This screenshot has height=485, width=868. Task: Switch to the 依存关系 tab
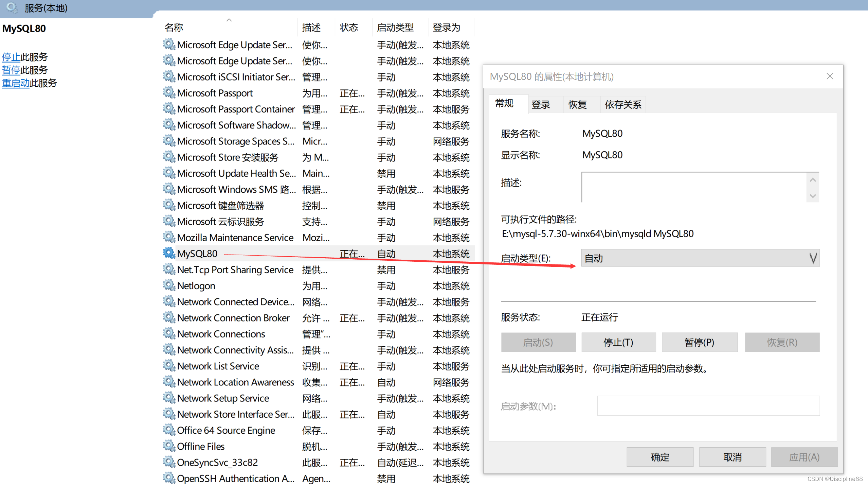[x=623, y=104]
